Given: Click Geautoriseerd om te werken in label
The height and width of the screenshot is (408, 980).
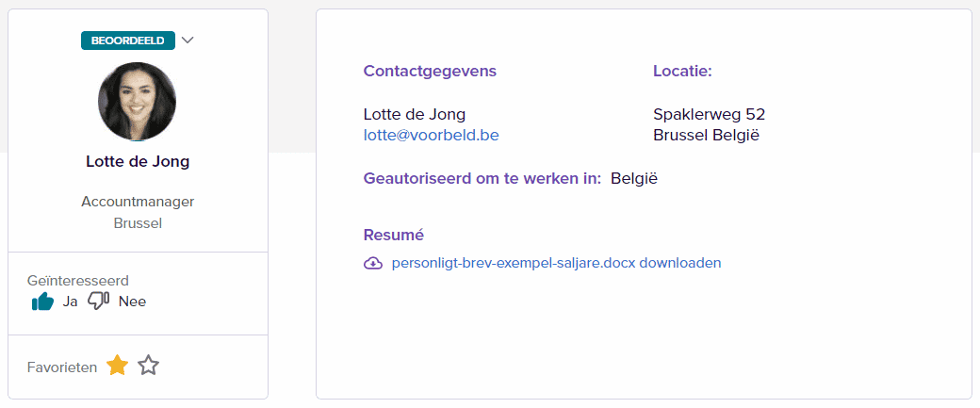Looking at the screenshot, I should click(x=482, y=178).
